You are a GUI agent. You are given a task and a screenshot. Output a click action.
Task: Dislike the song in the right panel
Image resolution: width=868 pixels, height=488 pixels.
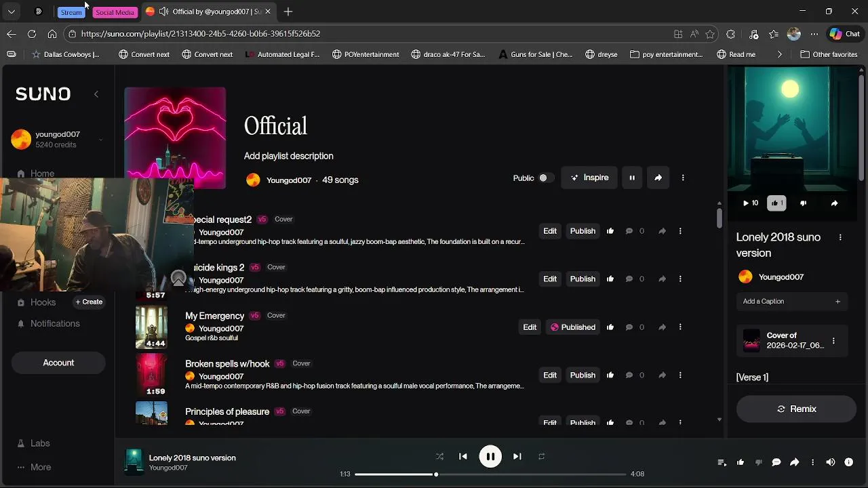tap(804, 203)
